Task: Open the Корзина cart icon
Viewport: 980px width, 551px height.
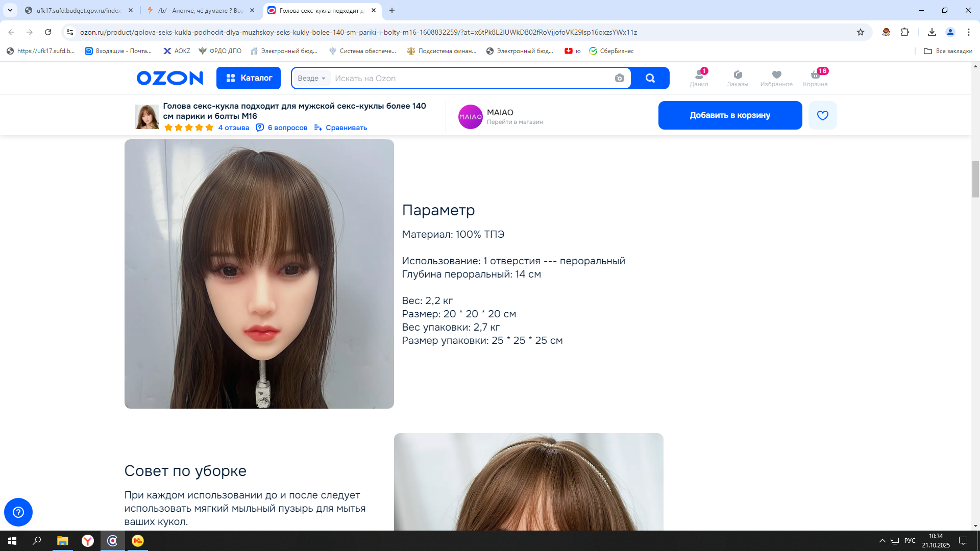Action: [815, 78]
